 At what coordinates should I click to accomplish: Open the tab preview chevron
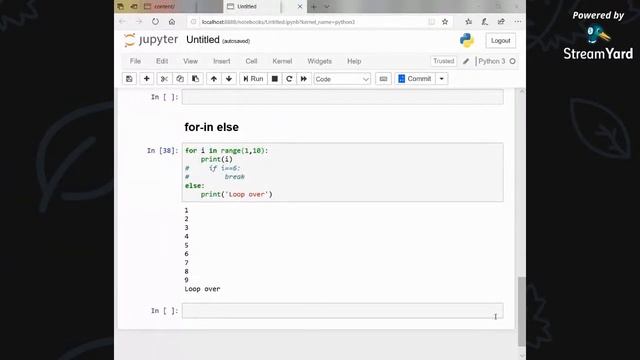(x=327, y=7)
